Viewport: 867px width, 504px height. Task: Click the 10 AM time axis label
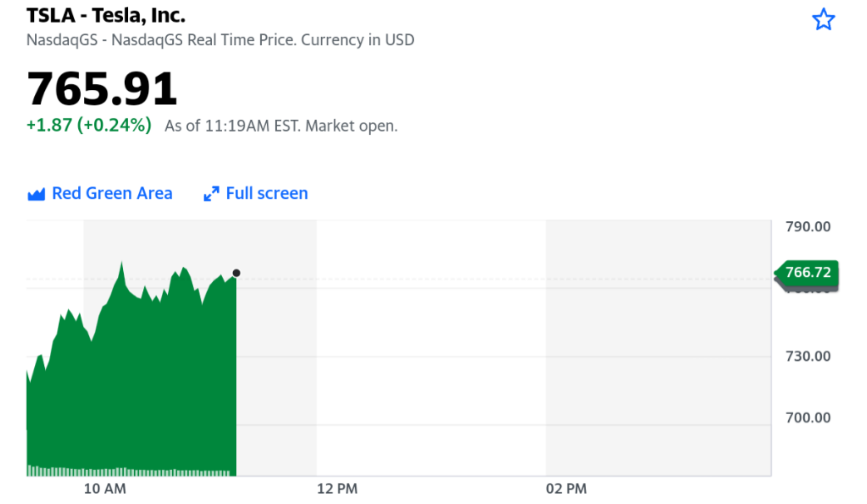(105, 489)
